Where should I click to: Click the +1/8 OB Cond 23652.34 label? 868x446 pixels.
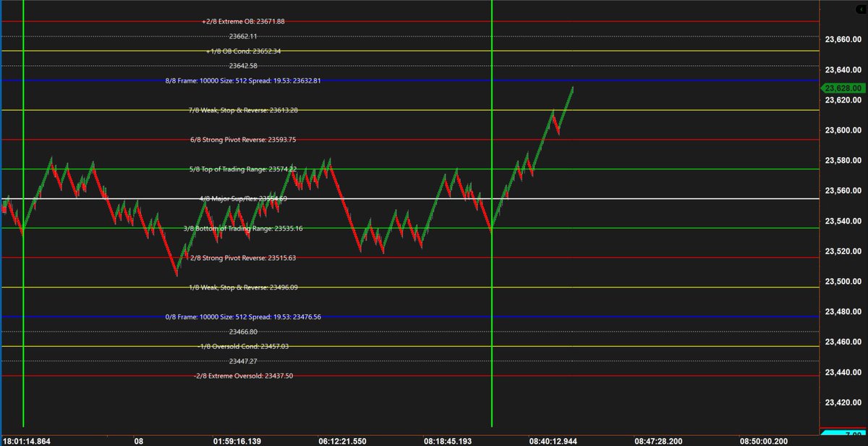(x=243, y=51)
